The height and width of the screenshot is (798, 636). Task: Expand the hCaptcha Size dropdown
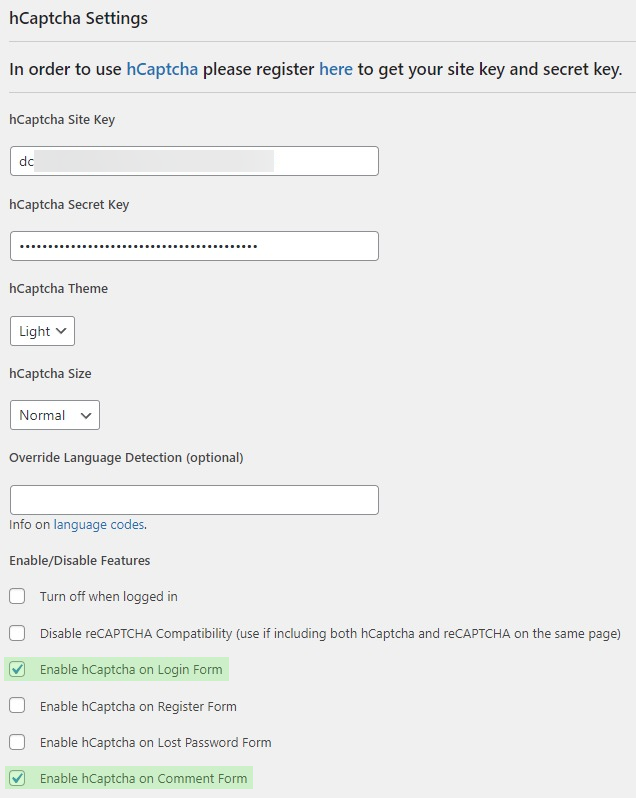click(54, 415)
